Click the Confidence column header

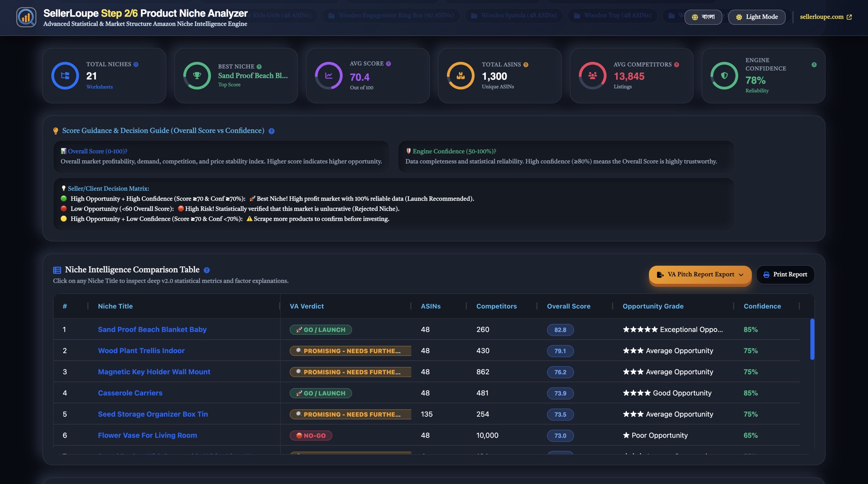[x=762, y=306]
